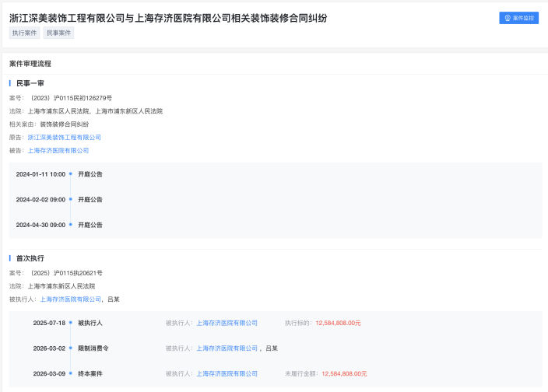
Task: Click timeline dot for 2026-03-09
Action: [x=71, y=373]
